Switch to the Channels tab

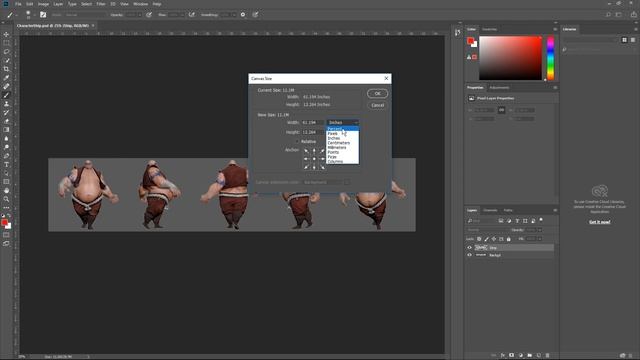pos(490,210)
